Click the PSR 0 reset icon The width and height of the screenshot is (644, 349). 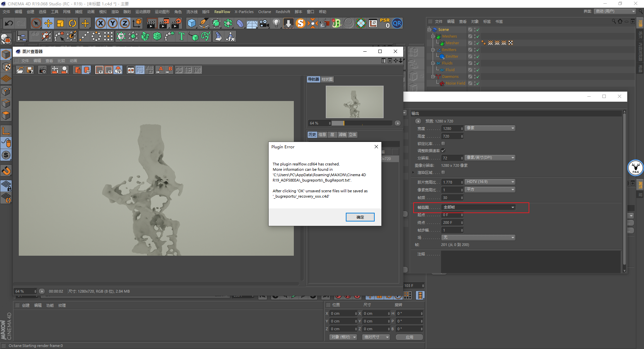[385, 23]
